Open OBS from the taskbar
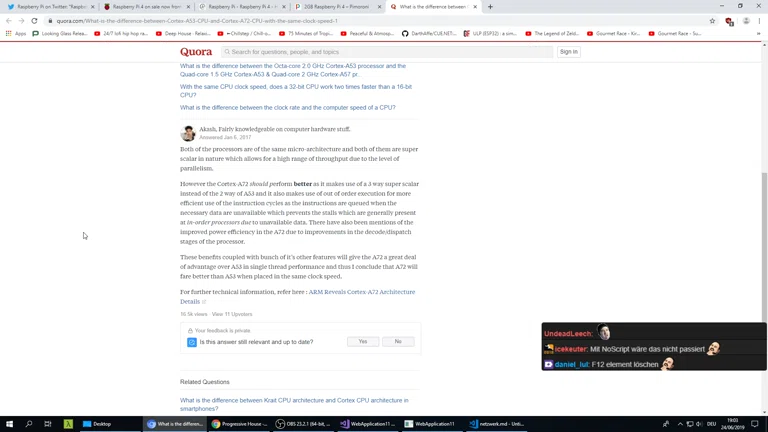 [x=304, y=424]
